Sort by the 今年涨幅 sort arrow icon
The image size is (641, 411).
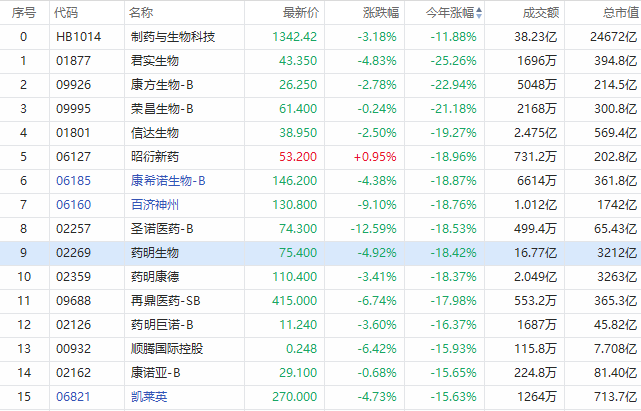[479, 13]
